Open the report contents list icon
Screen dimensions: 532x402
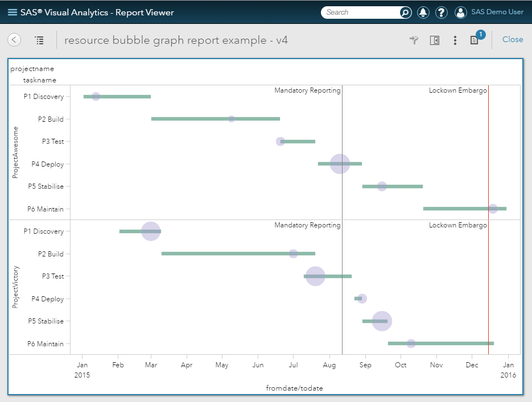(x=39, y=40)
